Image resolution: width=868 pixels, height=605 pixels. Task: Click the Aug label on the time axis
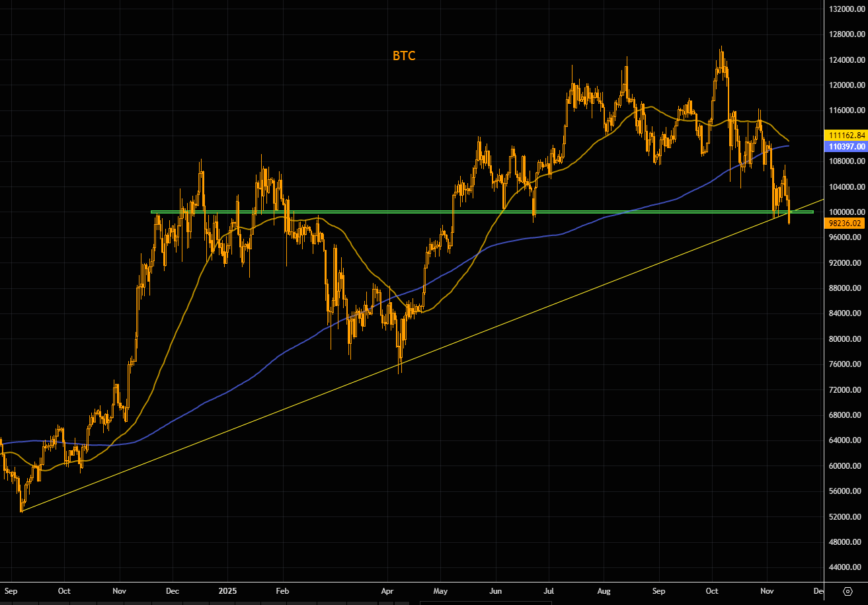pos(604,590)
